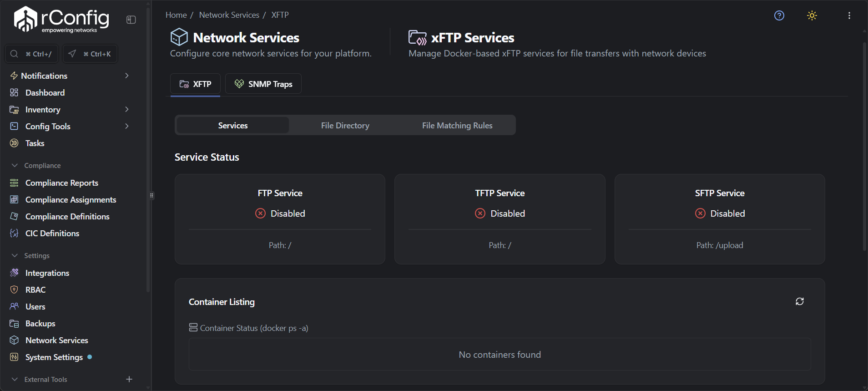
Task: Refresh the Container Listing
Action: click(x=799, y=301)
